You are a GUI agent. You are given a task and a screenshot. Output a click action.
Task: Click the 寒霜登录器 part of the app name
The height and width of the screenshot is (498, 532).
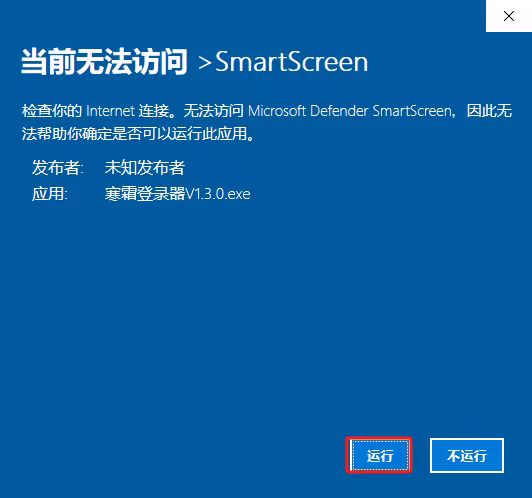click(x=145, y=194)
